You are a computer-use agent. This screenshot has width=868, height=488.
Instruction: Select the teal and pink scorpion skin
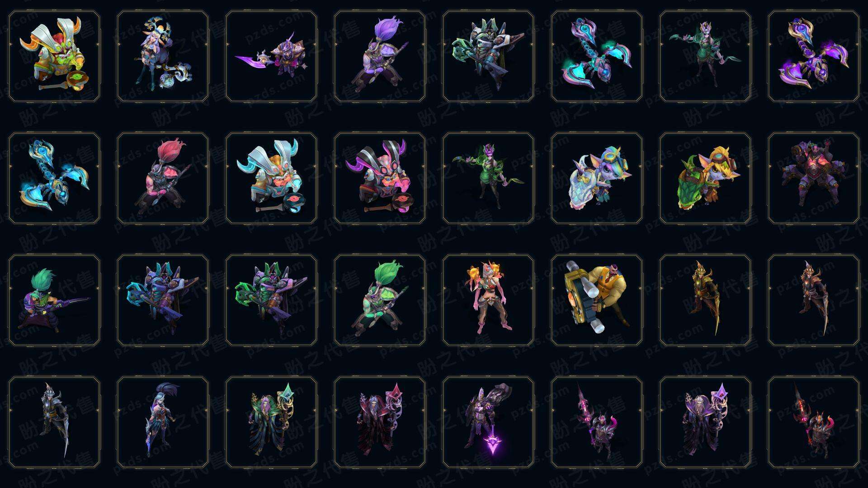pos(597,56)
